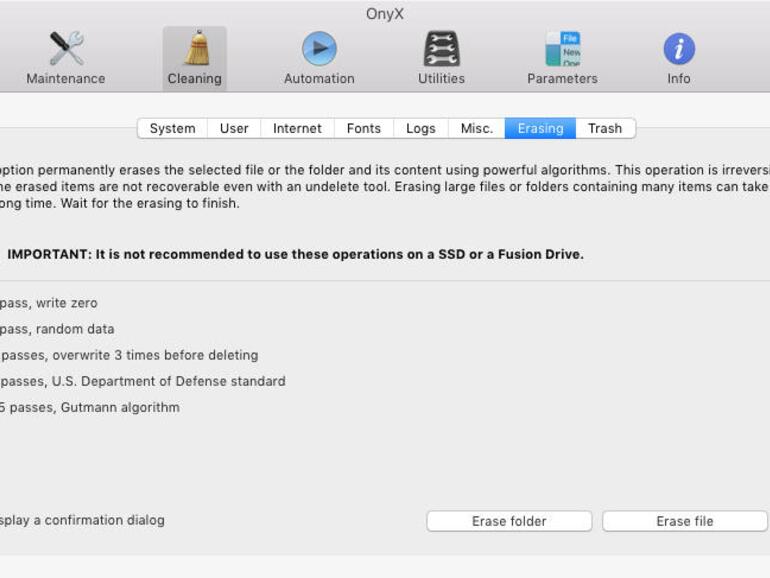The image size is (770, 578).
Task: Switch to the Logs tab
Action: pyautogui.click(x=420, y=129)
